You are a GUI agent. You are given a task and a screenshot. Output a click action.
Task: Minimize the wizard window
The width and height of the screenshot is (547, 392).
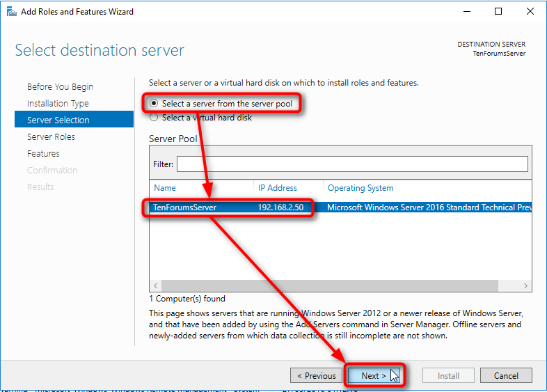467,11
